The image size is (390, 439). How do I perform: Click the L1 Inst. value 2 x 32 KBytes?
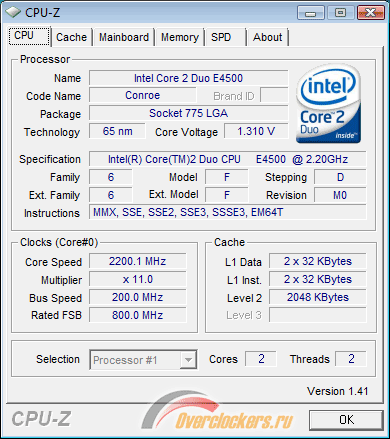[318, 279]
